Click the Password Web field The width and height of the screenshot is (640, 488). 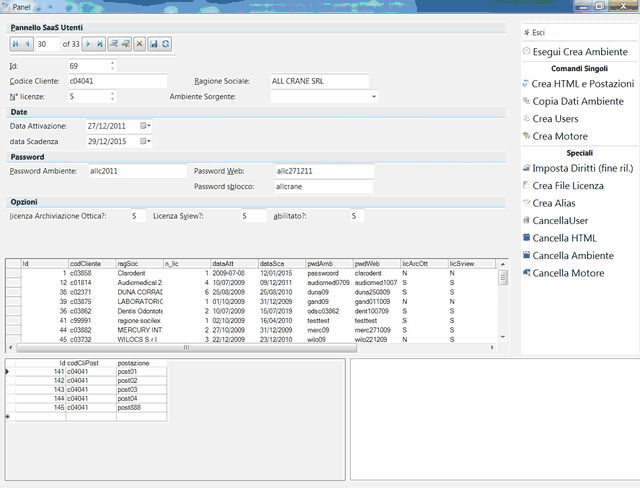324,171
